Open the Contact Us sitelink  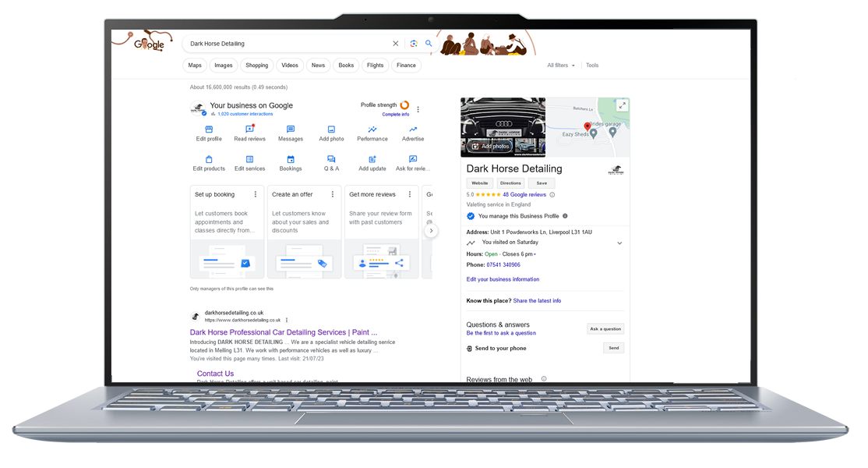pos(215,374)
